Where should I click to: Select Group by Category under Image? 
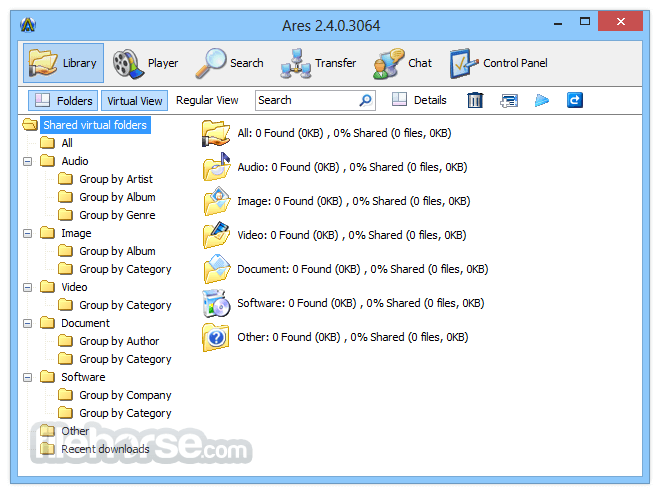125,269
